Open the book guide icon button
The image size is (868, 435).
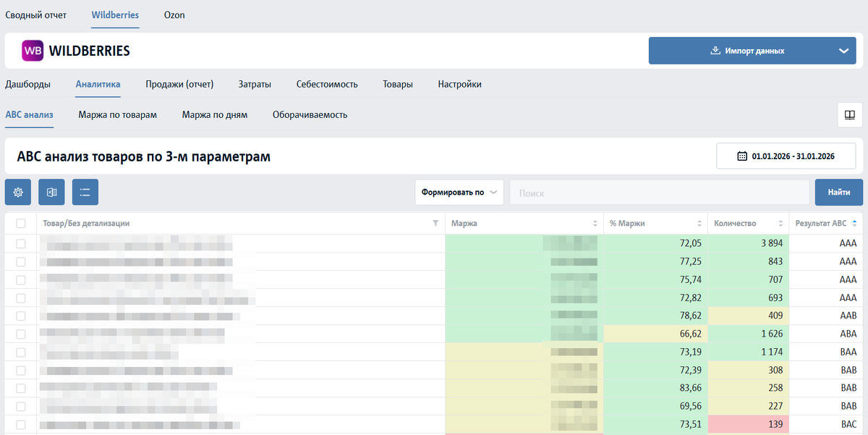click(x=850, y=114)
